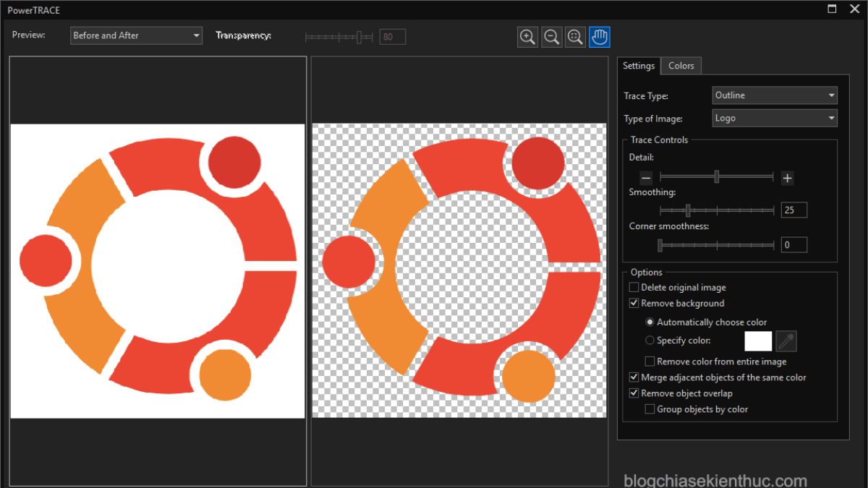Toggle Delete original image checkbox
Screen dimensions: 868x488
coord(634,288)
